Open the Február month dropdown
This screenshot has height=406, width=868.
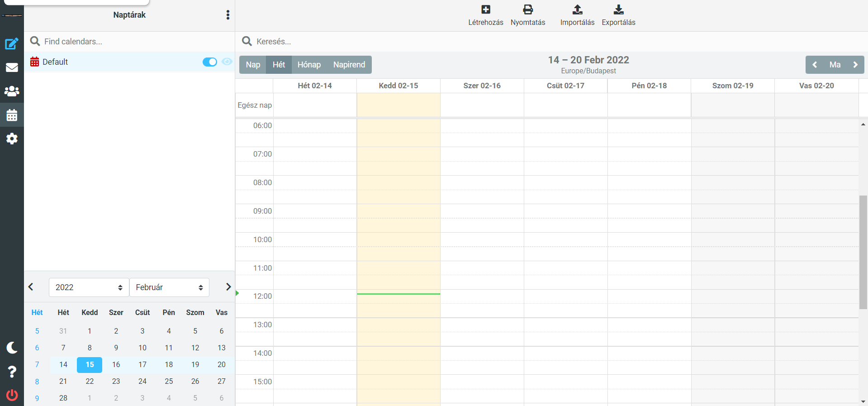pyautogui.click(x=169, y=287)
